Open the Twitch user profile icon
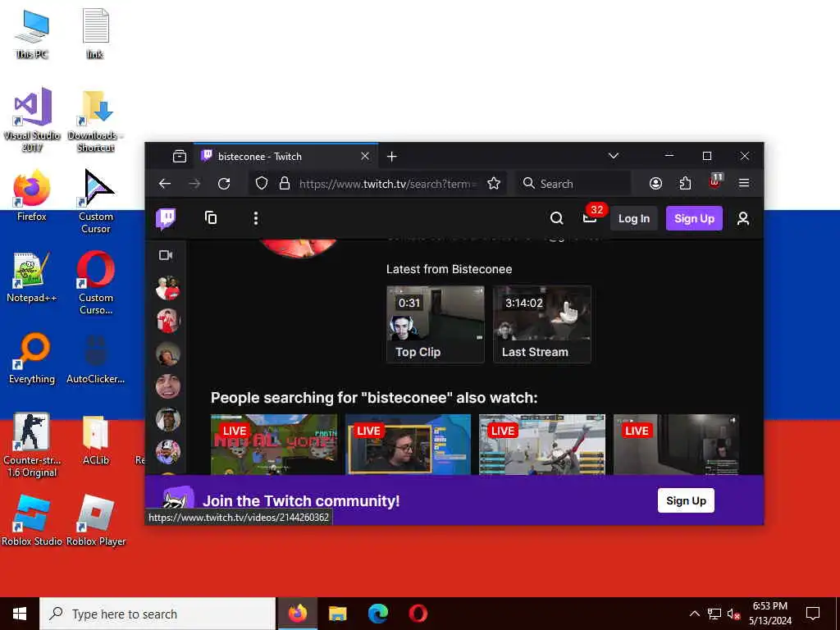This screenshot has width=840, height=630. pos(743,218)
